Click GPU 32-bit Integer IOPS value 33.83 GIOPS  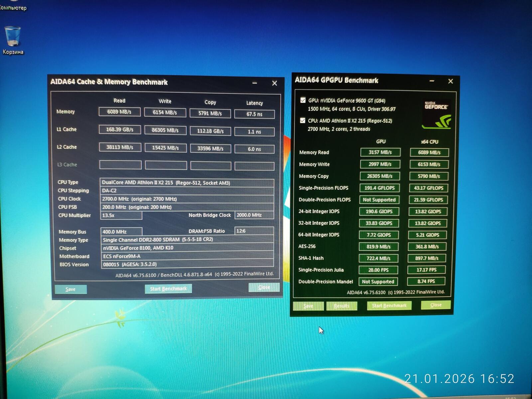[x=379, y=223]
